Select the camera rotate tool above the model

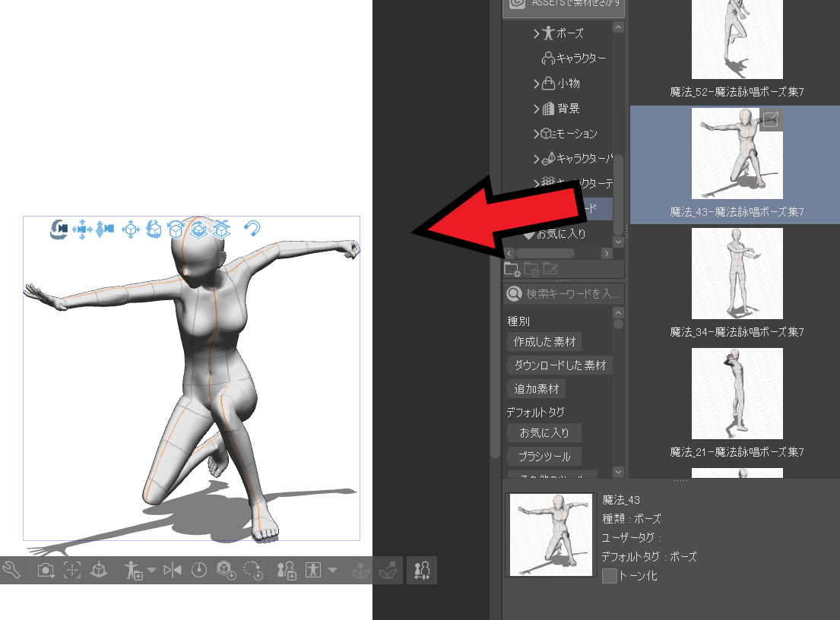coord(58,229)
